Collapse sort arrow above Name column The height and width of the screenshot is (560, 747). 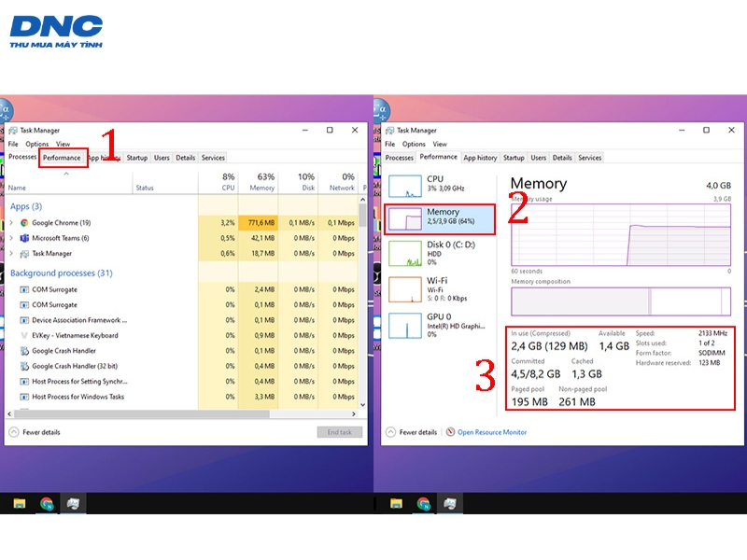click(66, 174)
